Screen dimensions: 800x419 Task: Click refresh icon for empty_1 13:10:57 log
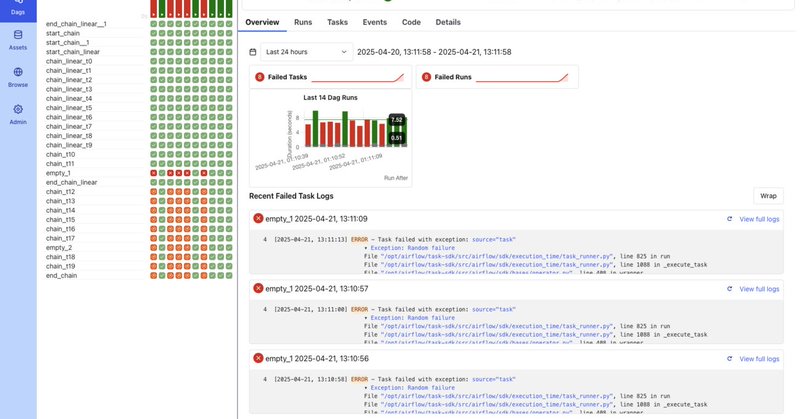pyautogui.click(x=730, y=289)
